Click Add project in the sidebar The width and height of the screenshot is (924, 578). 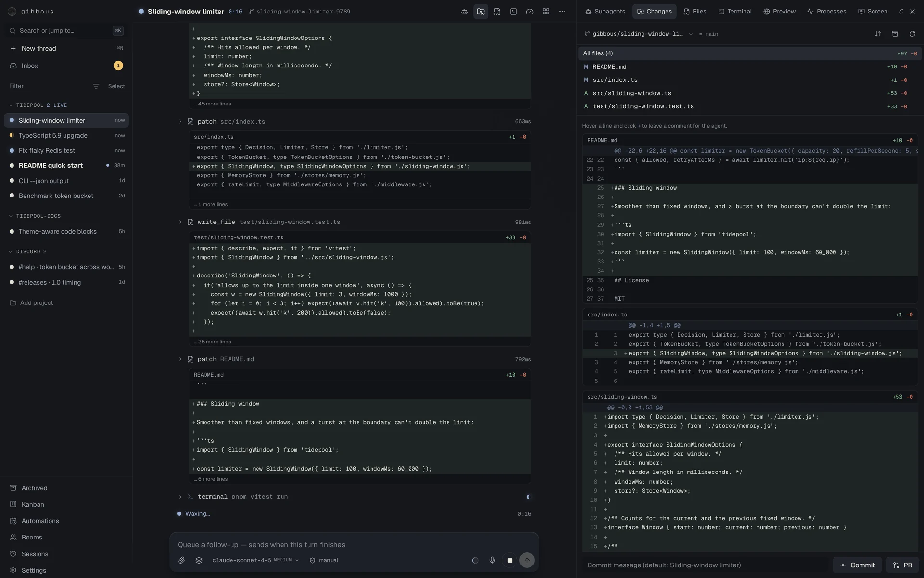pyautogui.click(x=32, y=302)
